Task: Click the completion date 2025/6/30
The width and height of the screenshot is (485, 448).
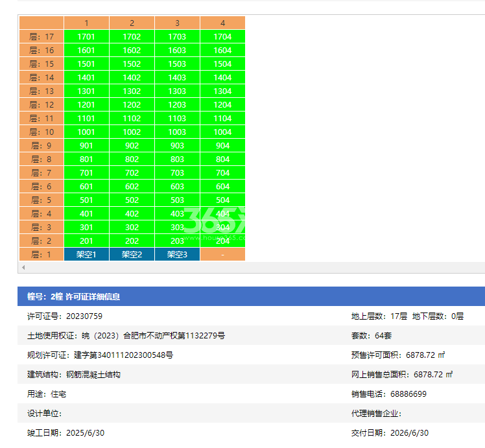Action: (86, 433)
